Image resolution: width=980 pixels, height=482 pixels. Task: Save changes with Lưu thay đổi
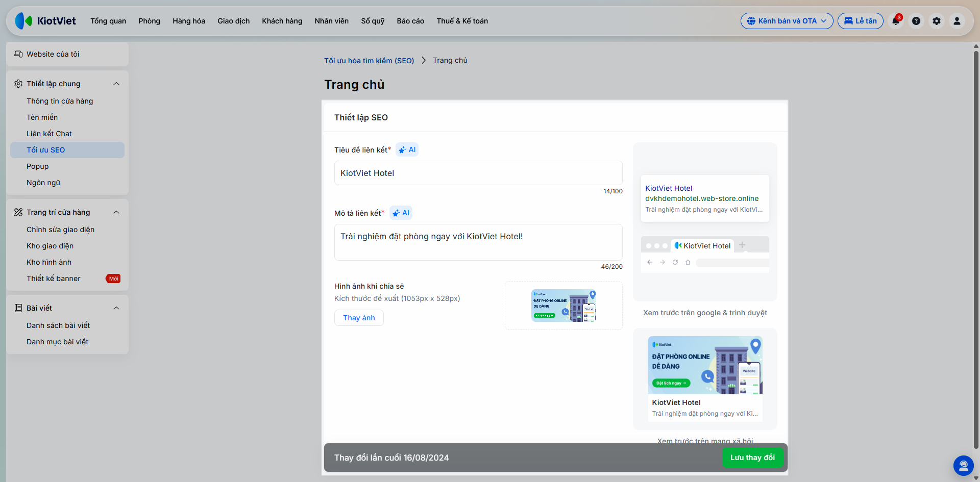pyautogui.click(x=753, y=458)
